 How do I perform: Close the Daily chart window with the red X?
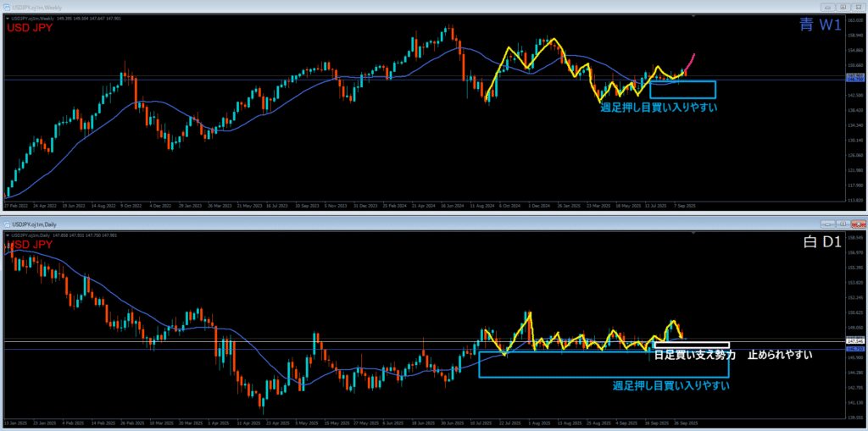[858, 224]
